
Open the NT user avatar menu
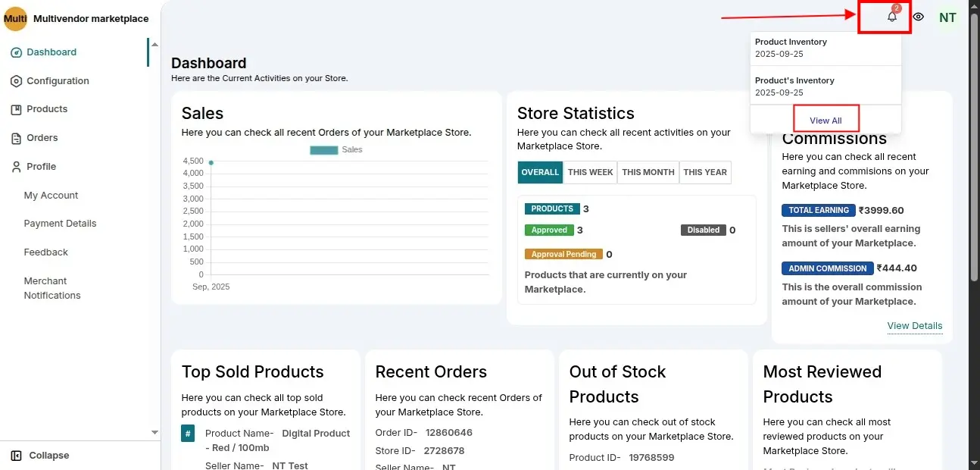pos(947,17)
